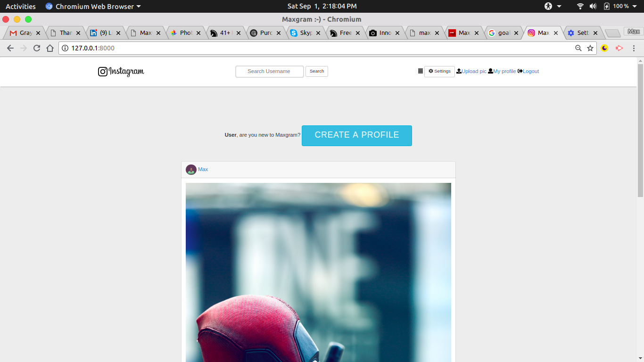Viewport: 644px width, 362px height.
Task: Open the hamburger list icon beside Settings
Action: [420, 71]
